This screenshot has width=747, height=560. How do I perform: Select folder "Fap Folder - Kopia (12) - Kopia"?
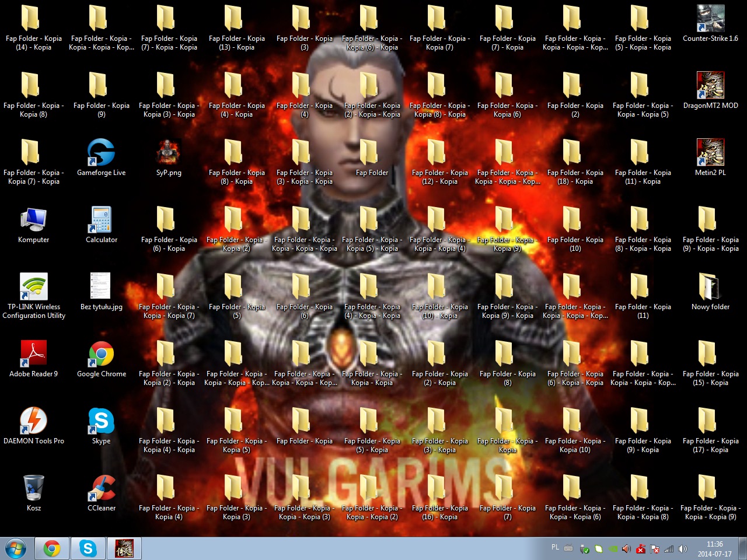click(x=439, y=162)
